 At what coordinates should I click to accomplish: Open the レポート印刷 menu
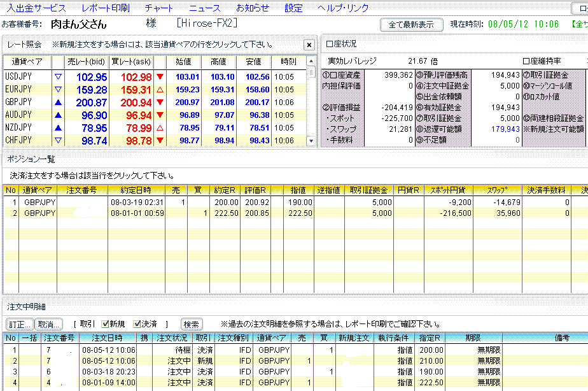(x=106, y=8)
